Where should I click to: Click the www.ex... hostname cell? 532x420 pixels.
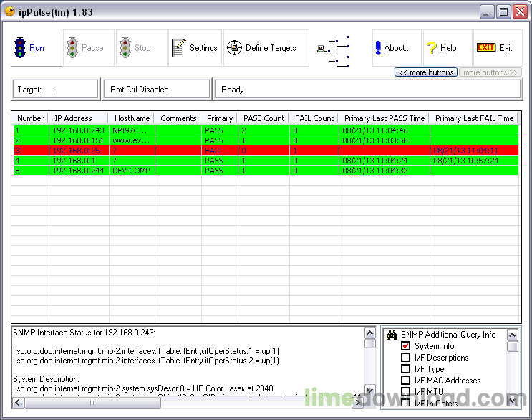(132, 140)
